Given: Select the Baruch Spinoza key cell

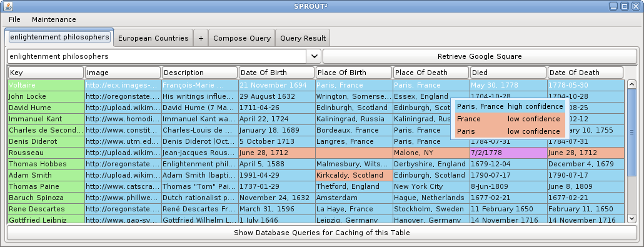Looking at the screenshot, I should coord(46,198).
